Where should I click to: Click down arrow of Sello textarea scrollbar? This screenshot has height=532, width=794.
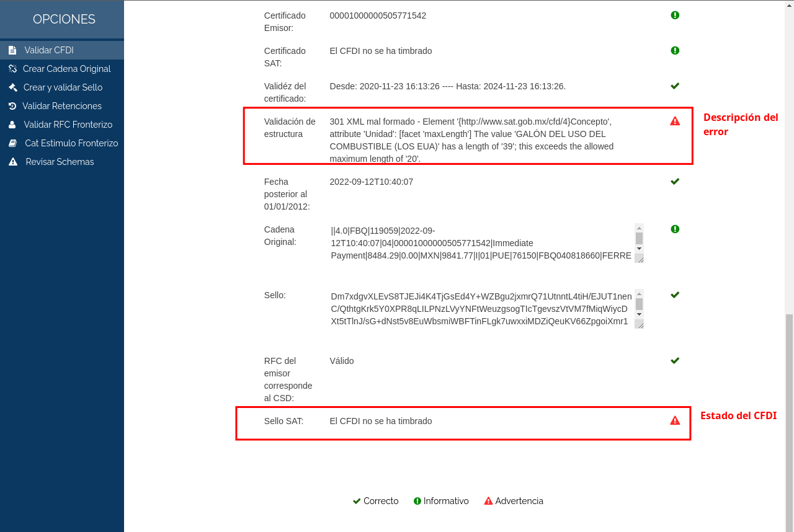point(639,314)
